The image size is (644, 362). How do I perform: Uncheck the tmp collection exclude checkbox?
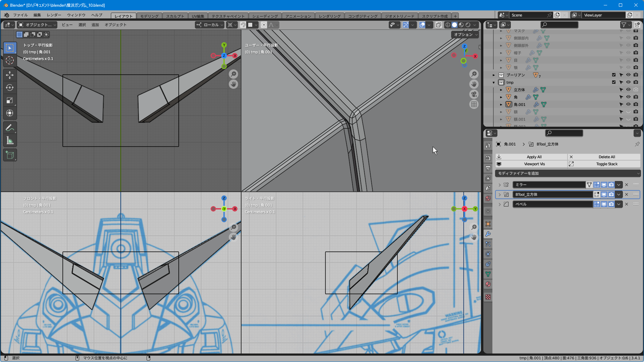pyautogui.click(x=613, y=82)
